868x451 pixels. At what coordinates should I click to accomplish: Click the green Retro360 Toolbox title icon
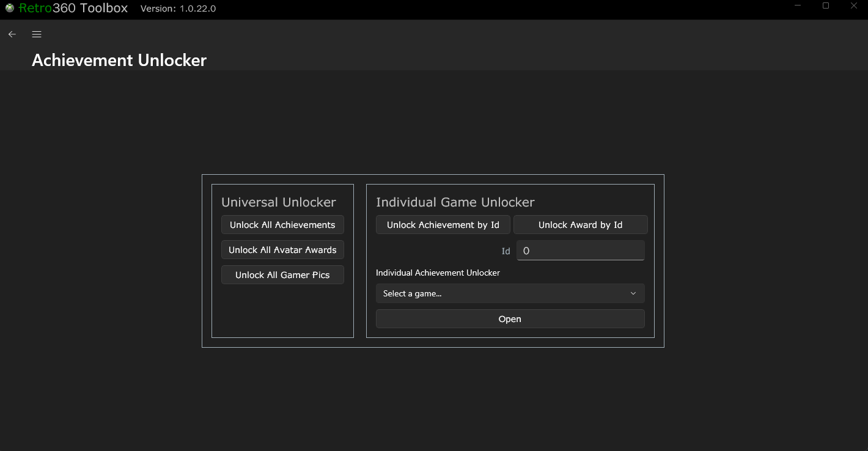click(x=9, y=8)
